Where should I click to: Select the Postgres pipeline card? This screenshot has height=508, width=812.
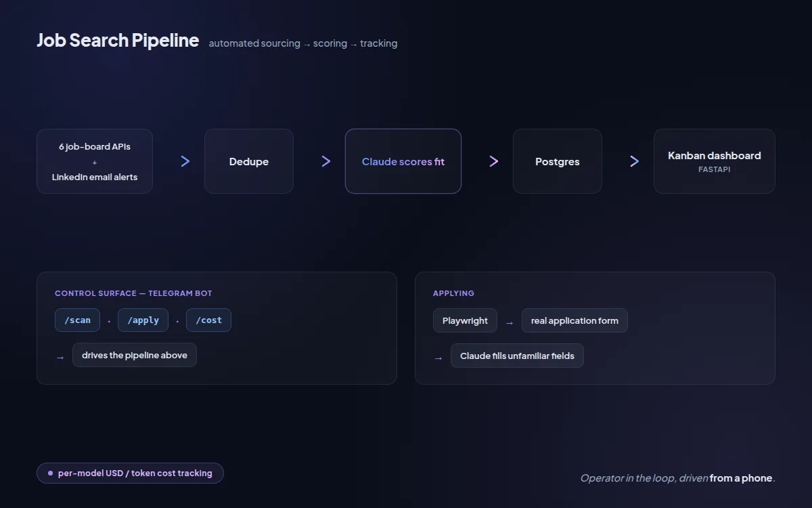coord(558,161)
